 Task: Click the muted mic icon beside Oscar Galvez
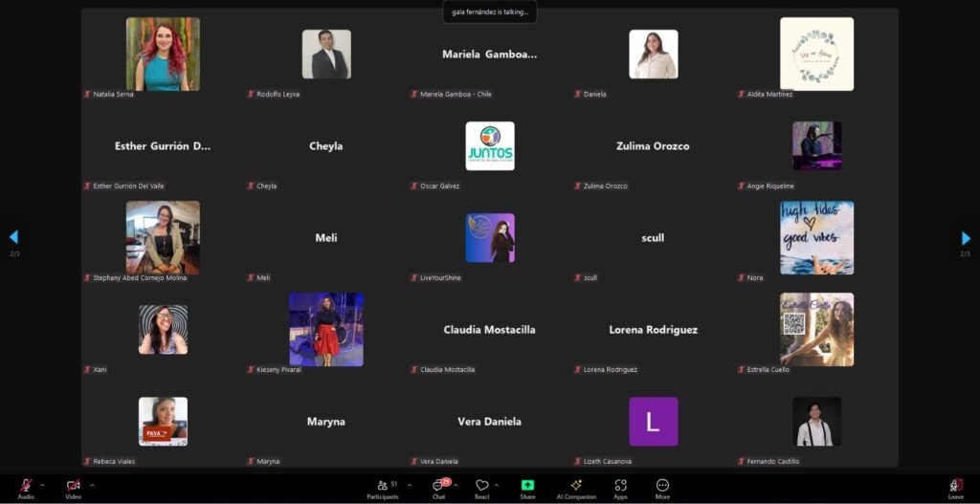414,186
